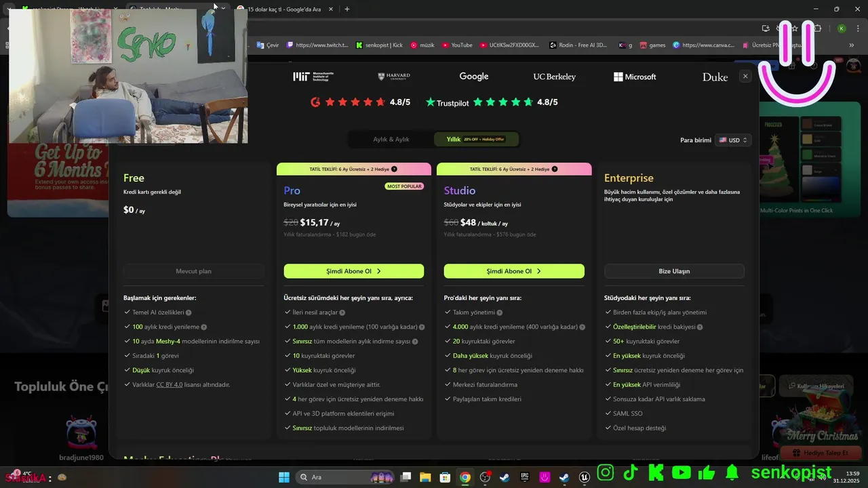Click the Steam icon left of Epic Games
The height and width of the screenshot is (488, 868).
click(505, 477)
